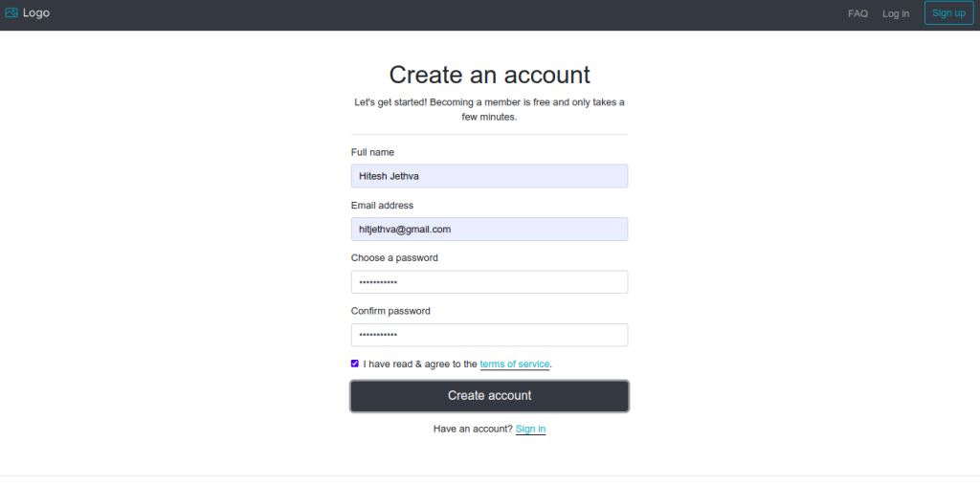This screenshot has width=980, height=486.
Task: Open the terms of service link
Action: [x=514, y=364]
